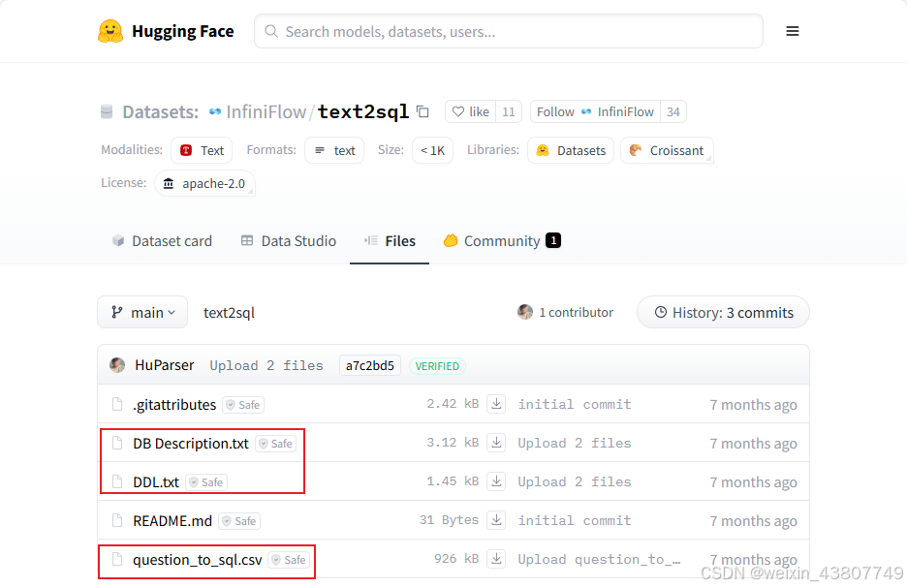Copy dataset name with copy icon
Image resolution: width=907 pixels, height=588 pixels.
click(x=422, y=111)
